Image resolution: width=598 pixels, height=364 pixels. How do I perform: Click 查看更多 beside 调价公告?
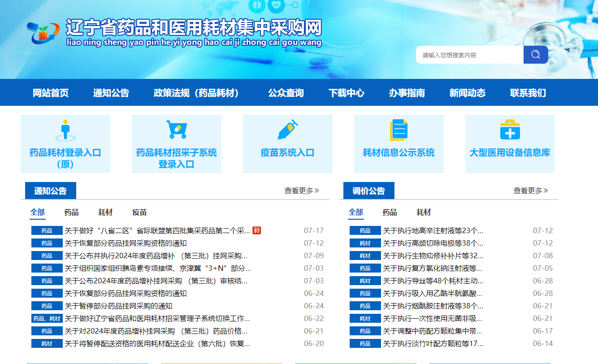[x=530, y=190]
